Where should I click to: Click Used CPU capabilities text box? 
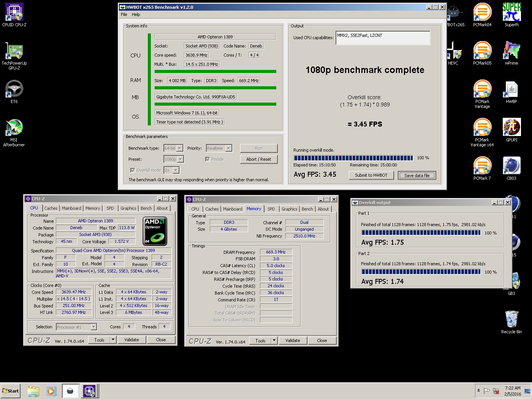(x=383, y=38)
